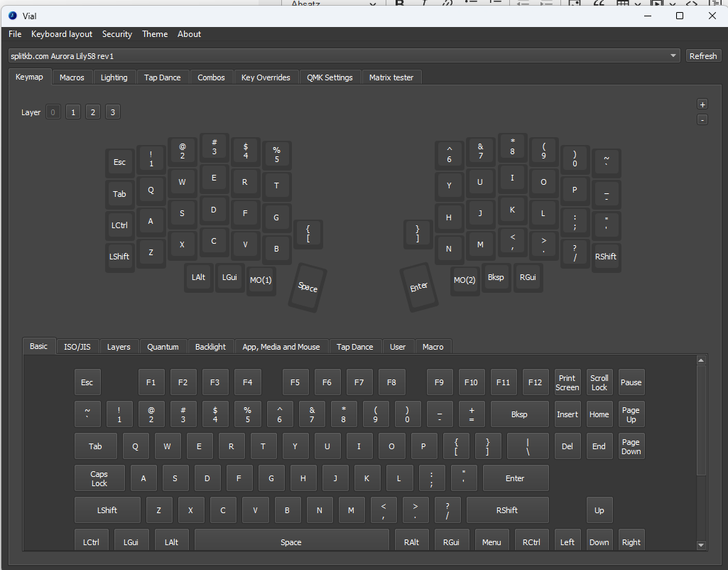The width and height of the screenshot is (728, 570).
Task: Open the Quantum keycode tab
Action: coord(163,347)
